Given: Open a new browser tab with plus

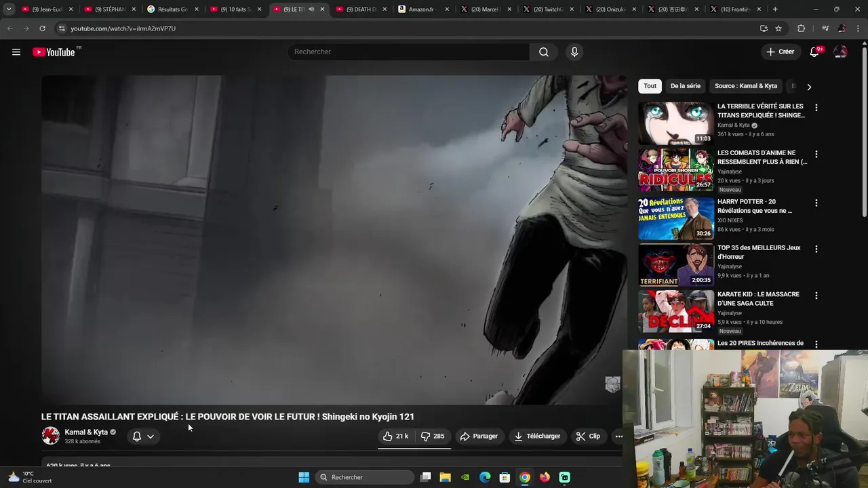Looking at the screenshot, I should (775, 9).
